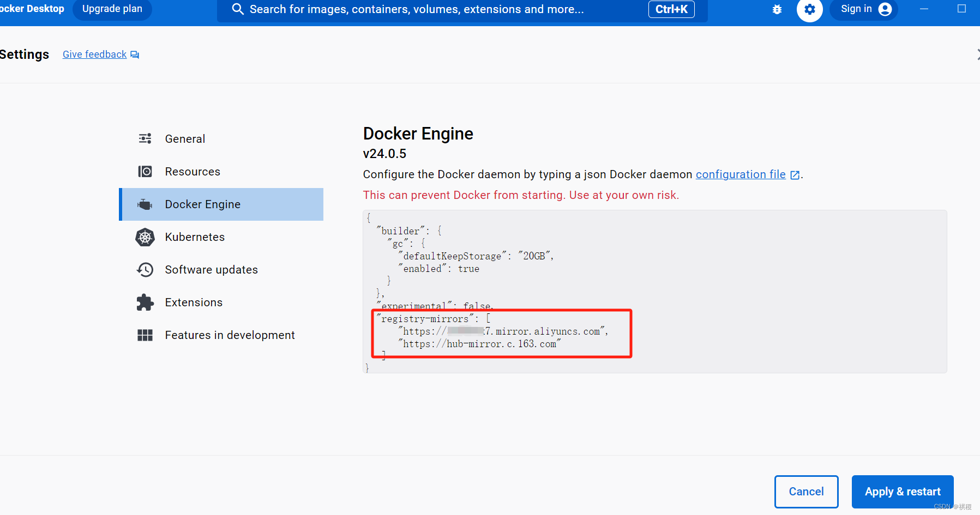980x515 pixels.
Task: Click the General settings sliders icon
Action: point(145,138)
